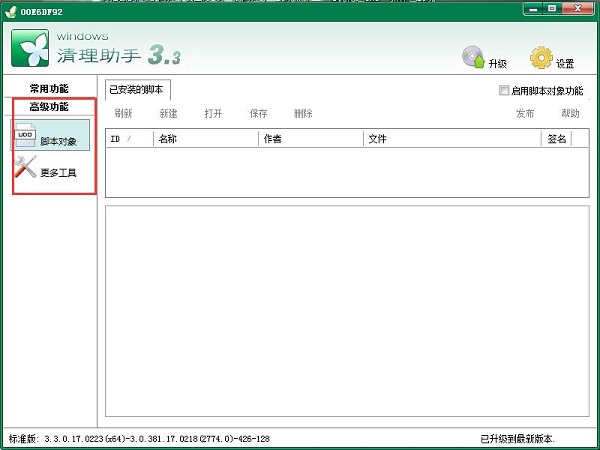Enable the 启用脚本对象功能 checkbox
Screen dimensions: 600x450
(x=504, y=90)
